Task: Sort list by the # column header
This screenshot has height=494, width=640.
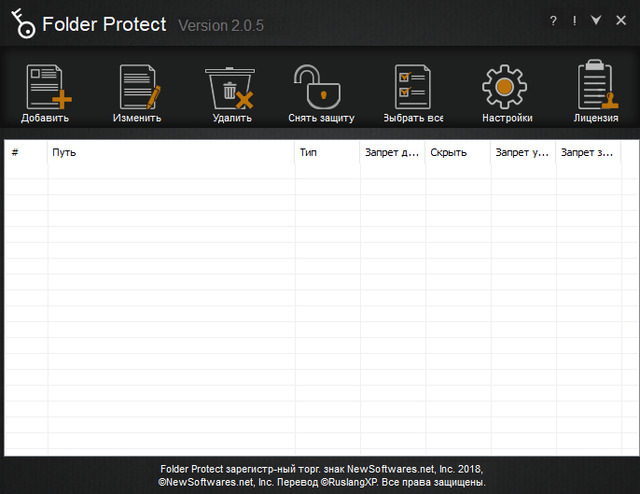Action: coord(26,153)
